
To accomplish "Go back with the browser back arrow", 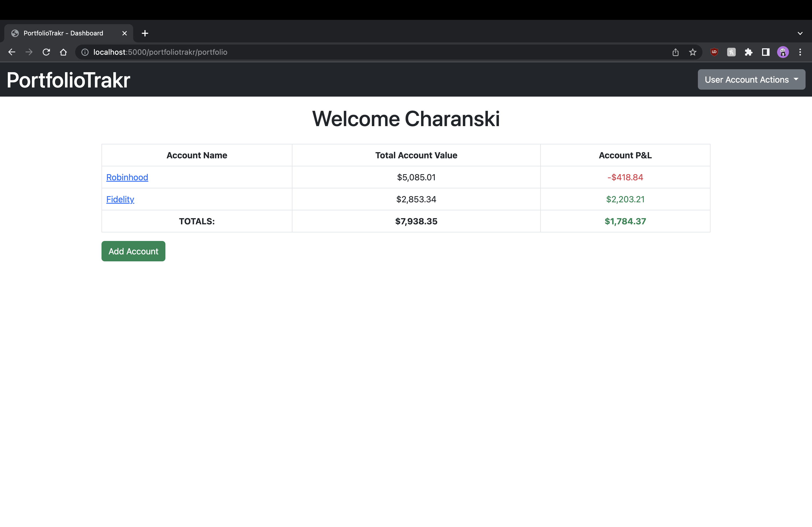I will [12, 52].
